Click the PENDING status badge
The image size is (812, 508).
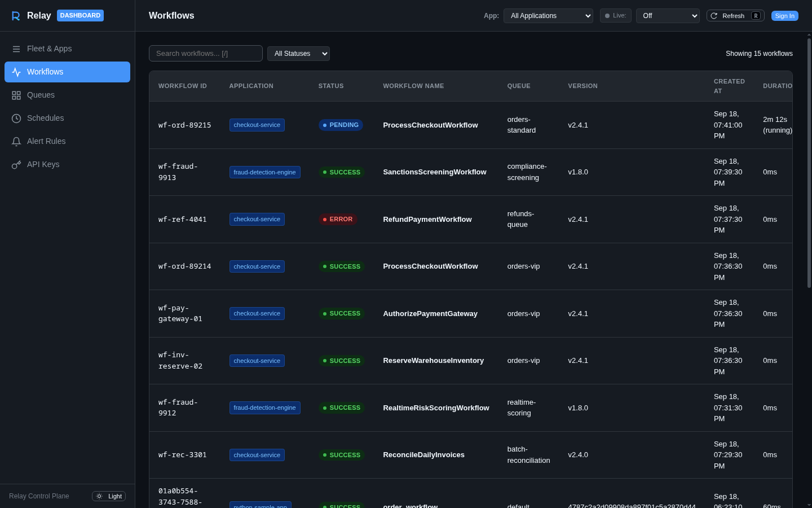341,125
